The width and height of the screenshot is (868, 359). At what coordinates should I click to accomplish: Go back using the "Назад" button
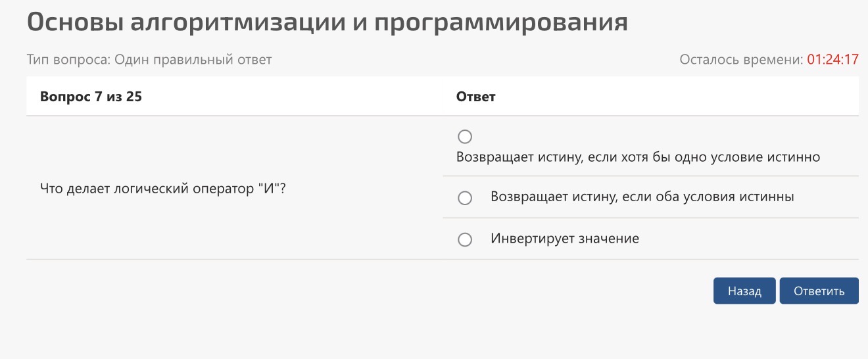pos(744,291)
